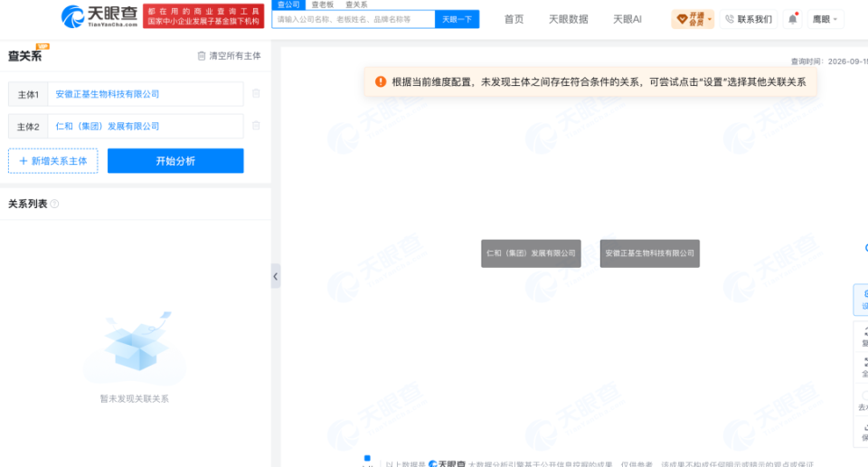Click the warning icon in the alert banner
This screenshot has height=467, width=868.
381,81
